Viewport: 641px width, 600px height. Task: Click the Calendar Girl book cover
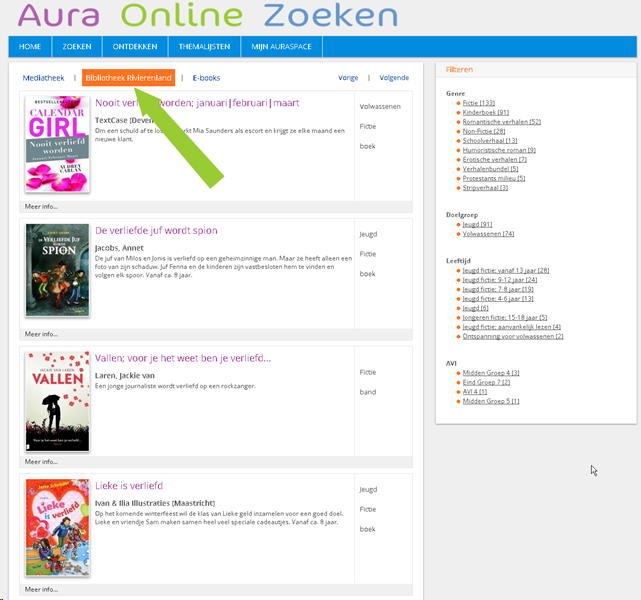(57, 144)
